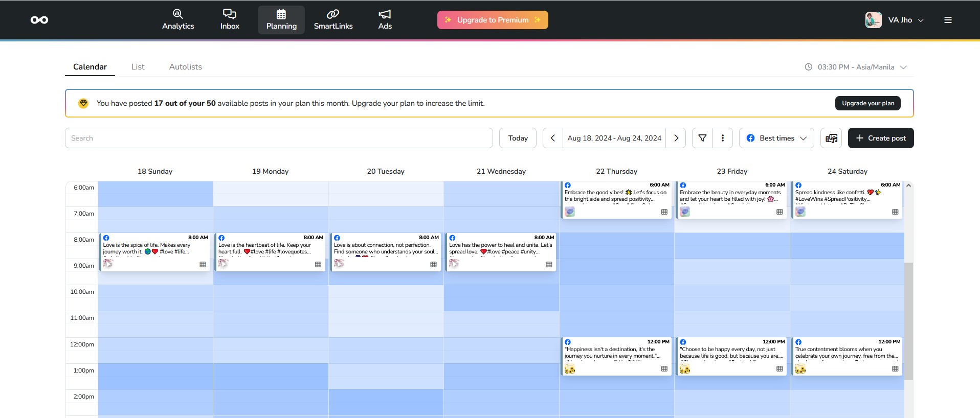Click the Create post button
Image resolution: width=980 pixels, height=418 pixels.
(x=881, y=138)
